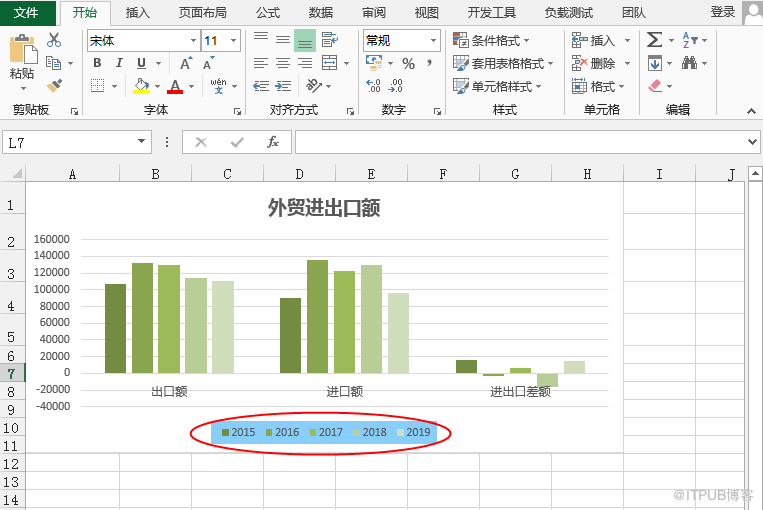Viewport: 763px width, 510px height.
Task: Toggle Italic formatting
Action: [119, 63]
